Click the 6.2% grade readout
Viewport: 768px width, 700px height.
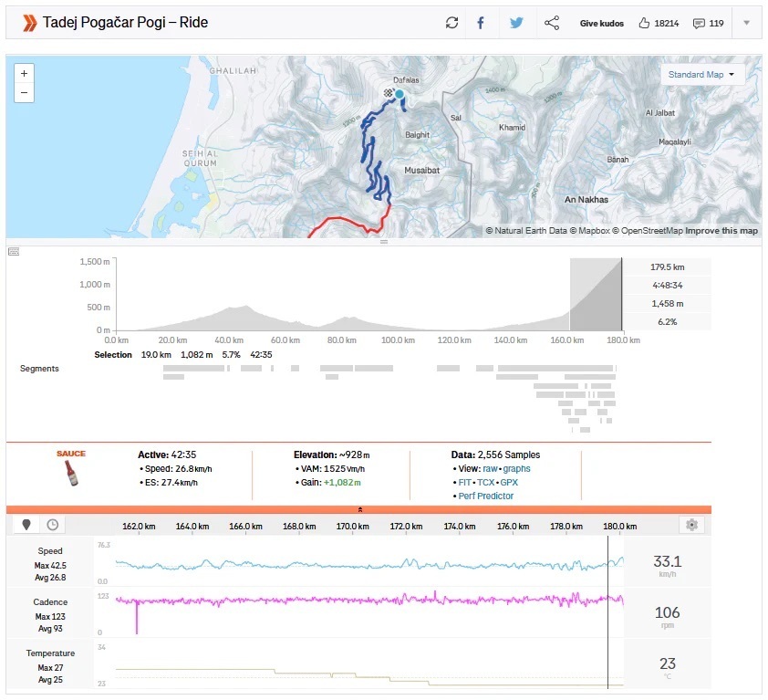667,322
